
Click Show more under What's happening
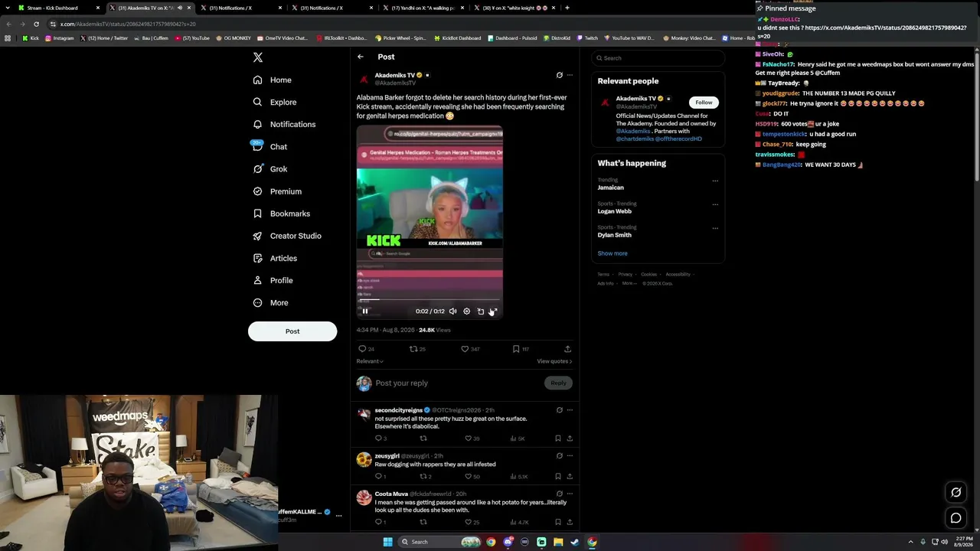(612, 253)
